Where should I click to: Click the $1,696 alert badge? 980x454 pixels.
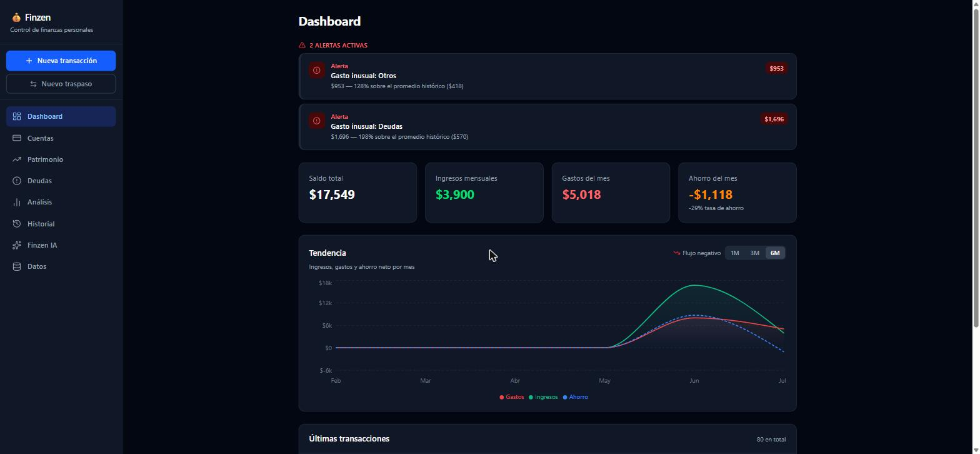(774, 119)
